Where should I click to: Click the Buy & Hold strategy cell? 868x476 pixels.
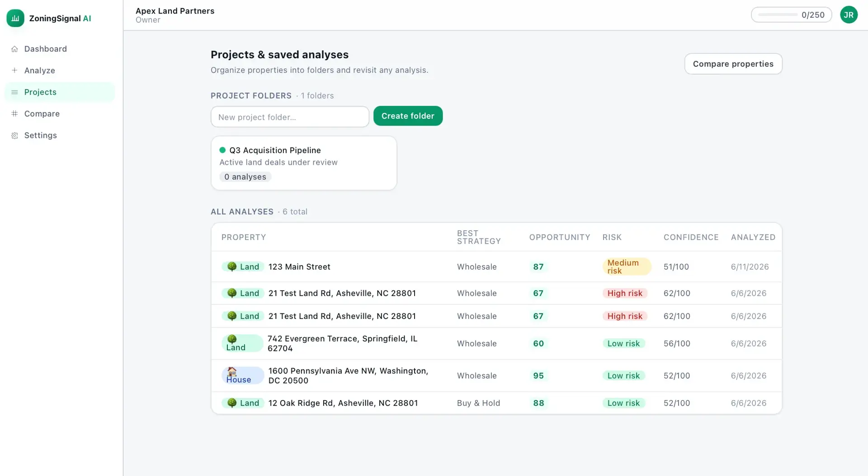[x=478, y=403]
